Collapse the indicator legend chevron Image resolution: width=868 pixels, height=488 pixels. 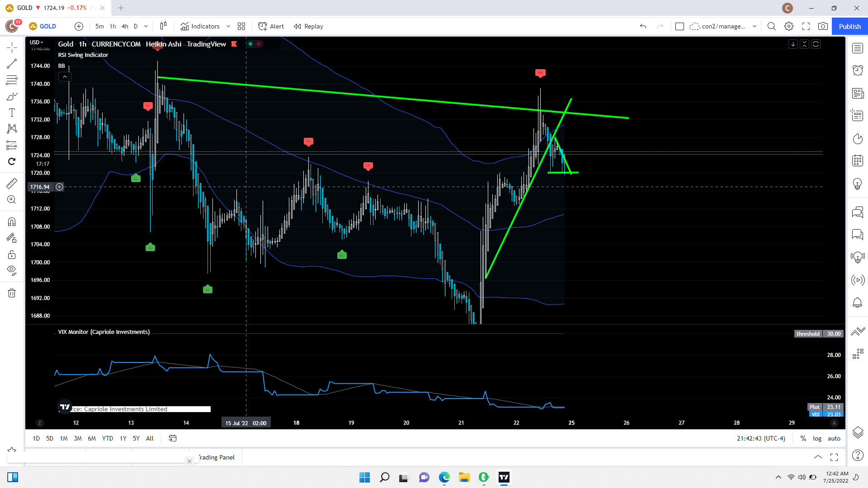pyautogui.click(x=65, y=77)
